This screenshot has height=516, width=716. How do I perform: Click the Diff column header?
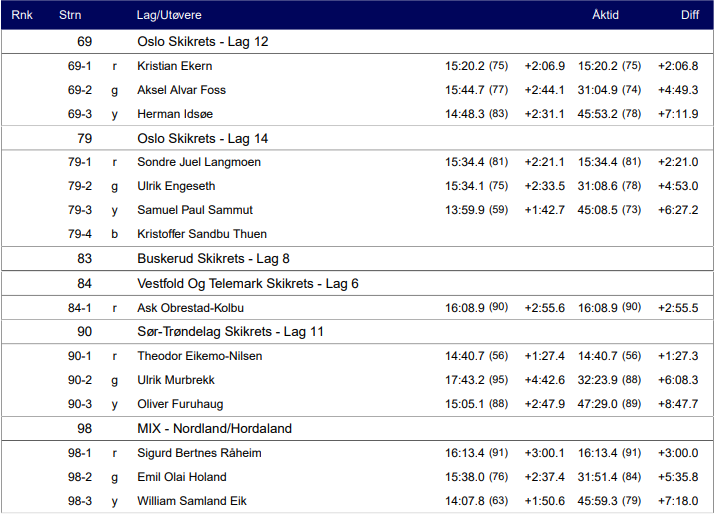pyautogui.click(x=690, y=15)
